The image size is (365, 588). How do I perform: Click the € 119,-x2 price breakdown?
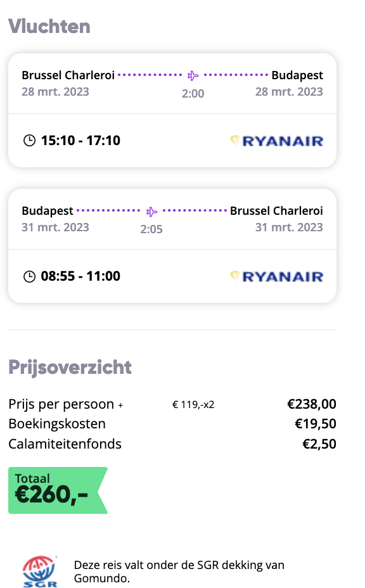point(193,405)
